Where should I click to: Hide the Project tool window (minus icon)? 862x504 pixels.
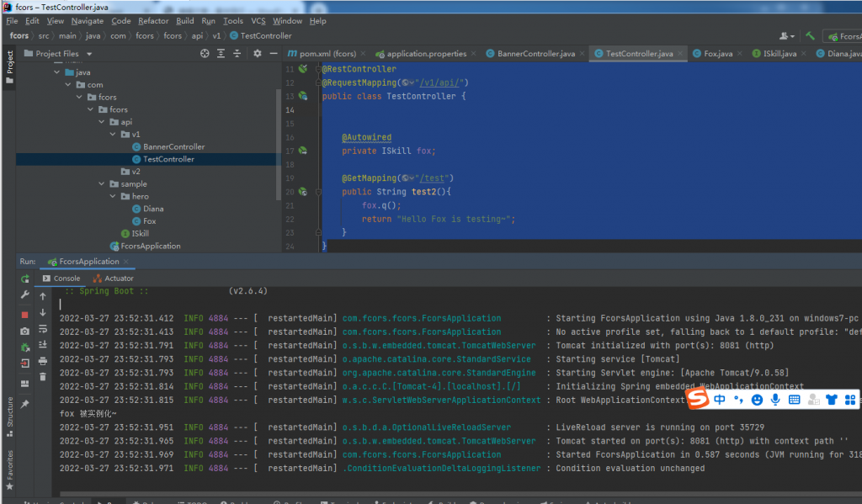(274, 53)
